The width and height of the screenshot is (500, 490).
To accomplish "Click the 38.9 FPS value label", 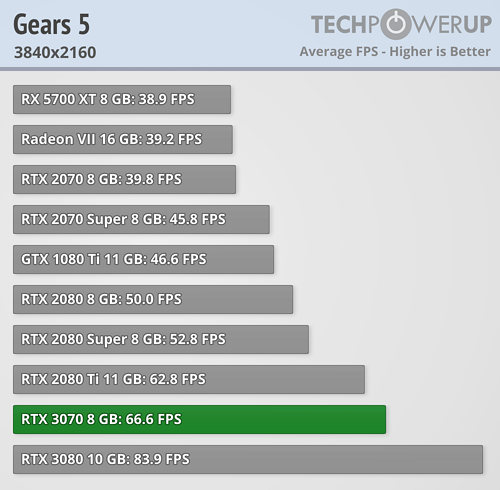I will click(166, 99).
